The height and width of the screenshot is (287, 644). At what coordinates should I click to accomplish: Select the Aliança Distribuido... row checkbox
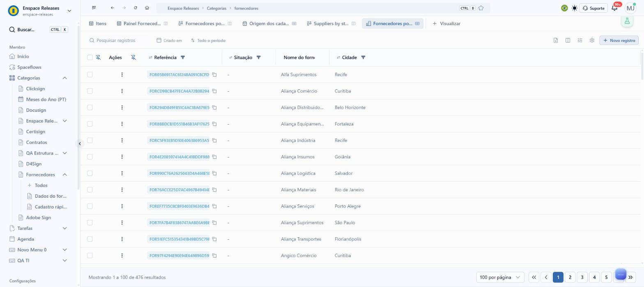(x=90, y=107)
